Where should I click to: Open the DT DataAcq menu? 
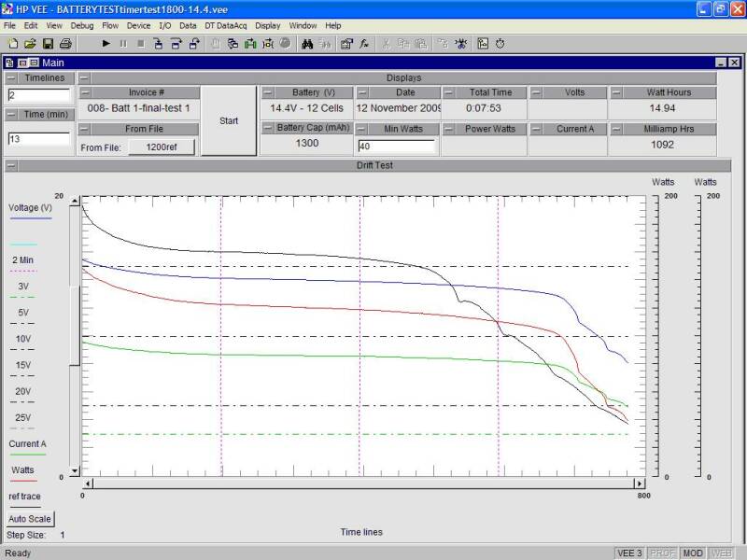click(x=227, y=25)
